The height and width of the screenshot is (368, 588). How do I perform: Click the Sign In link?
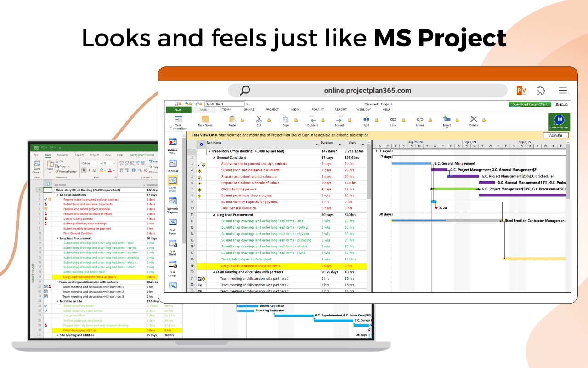(562, 104)
